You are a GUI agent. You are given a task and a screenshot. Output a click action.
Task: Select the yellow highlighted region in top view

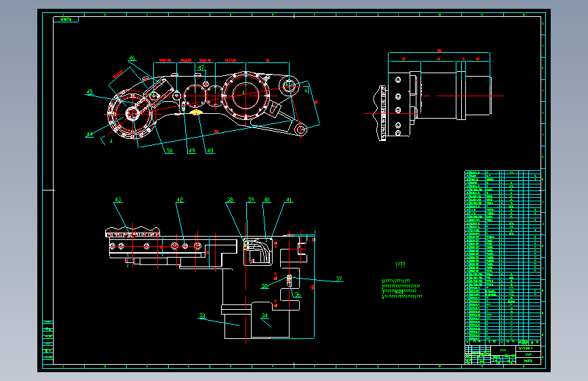click(x=195, y=111)
